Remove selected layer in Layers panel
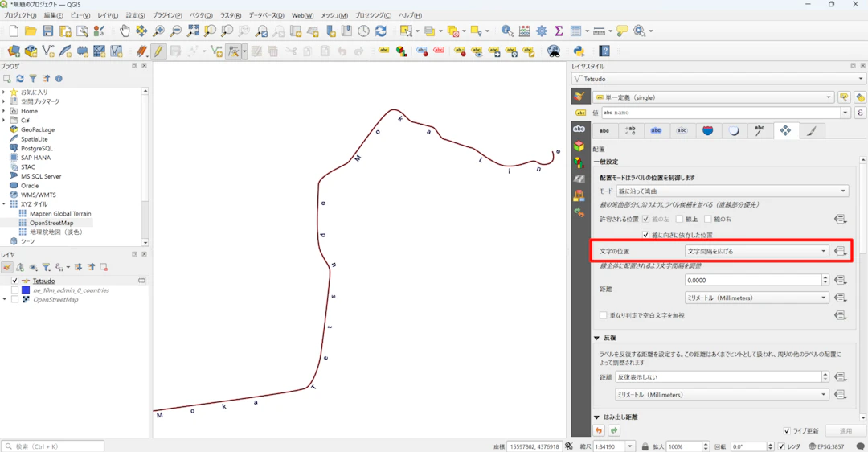The image size is (868, 452). click(104, 268)
